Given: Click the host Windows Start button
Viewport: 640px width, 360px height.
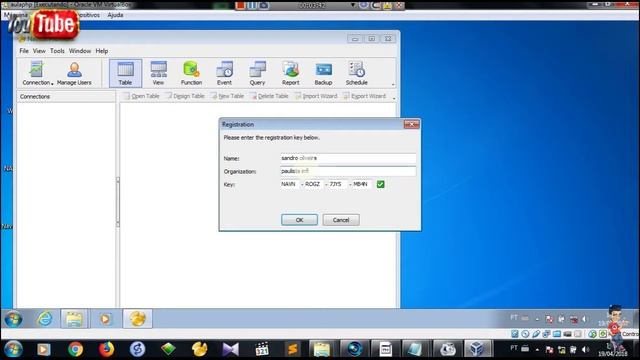Looking at the screenshot, I should [13, 349].
